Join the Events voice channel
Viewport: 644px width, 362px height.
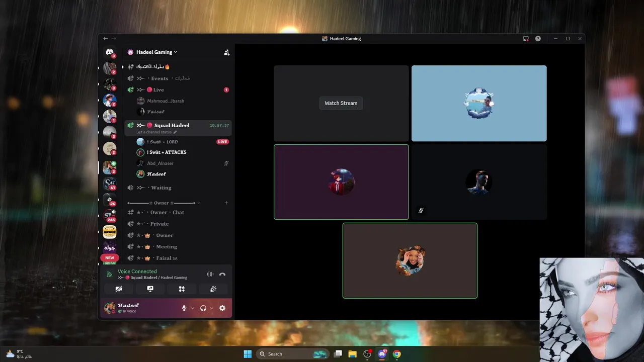pos(179,78)
